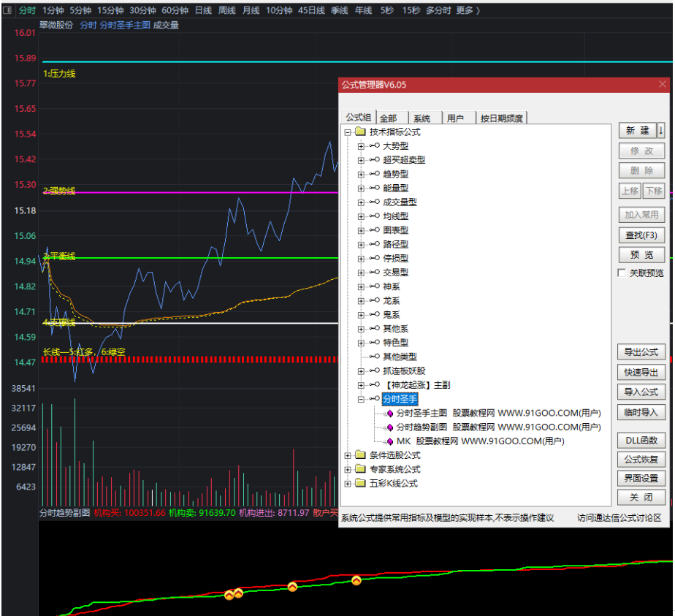Click the panel layout icon beside 分时

pos(7,10)
